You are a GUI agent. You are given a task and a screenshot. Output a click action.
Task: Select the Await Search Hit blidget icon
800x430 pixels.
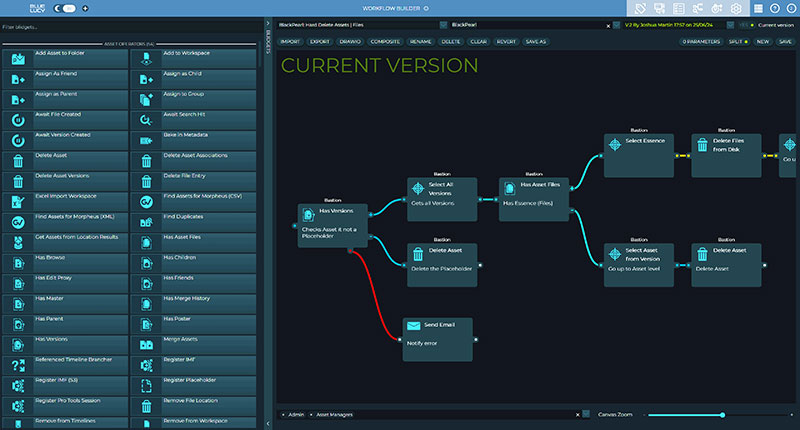(x=146, y=120)
